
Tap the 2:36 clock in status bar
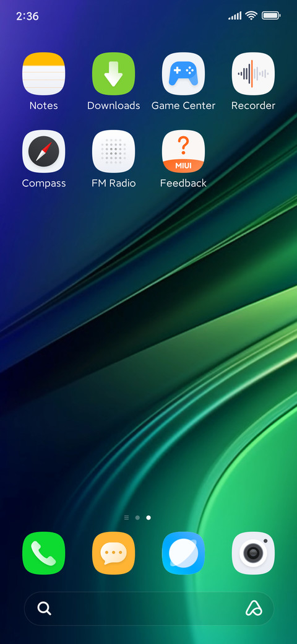27,16
